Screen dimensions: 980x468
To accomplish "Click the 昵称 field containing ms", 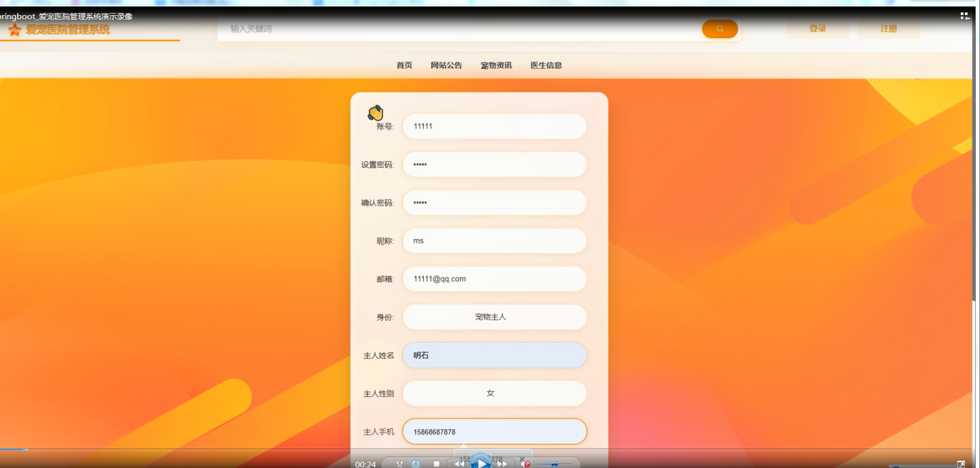I will [x=494, y=241].
